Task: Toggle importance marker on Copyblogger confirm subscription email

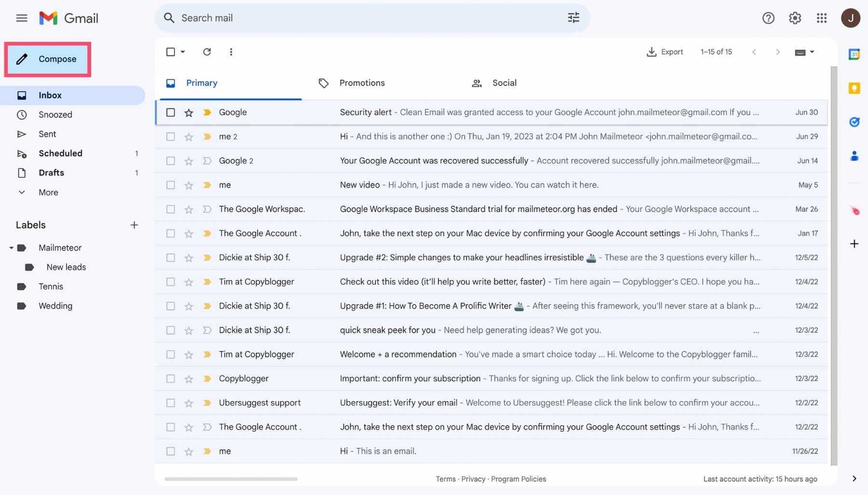Action: [207, 379]
